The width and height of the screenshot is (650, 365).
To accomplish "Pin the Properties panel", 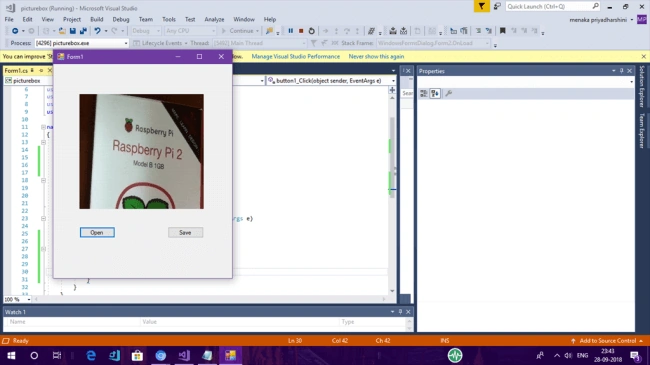I will (621, 71).
